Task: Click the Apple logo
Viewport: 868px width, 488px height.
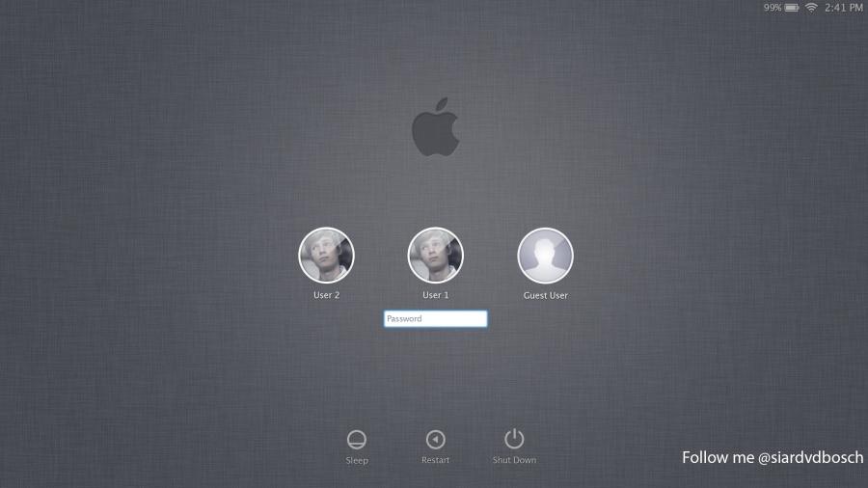Action: point(434,127)
